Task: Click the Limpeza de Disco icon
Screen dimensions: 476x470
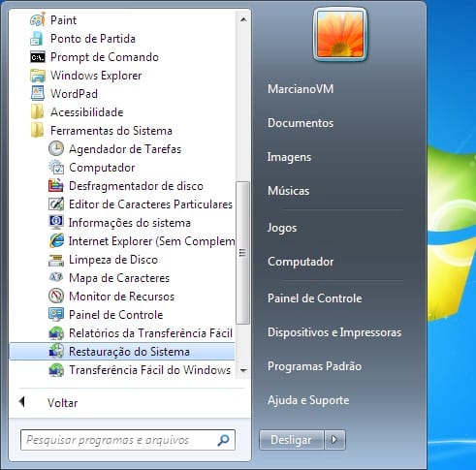Action: tap(56, 260)
